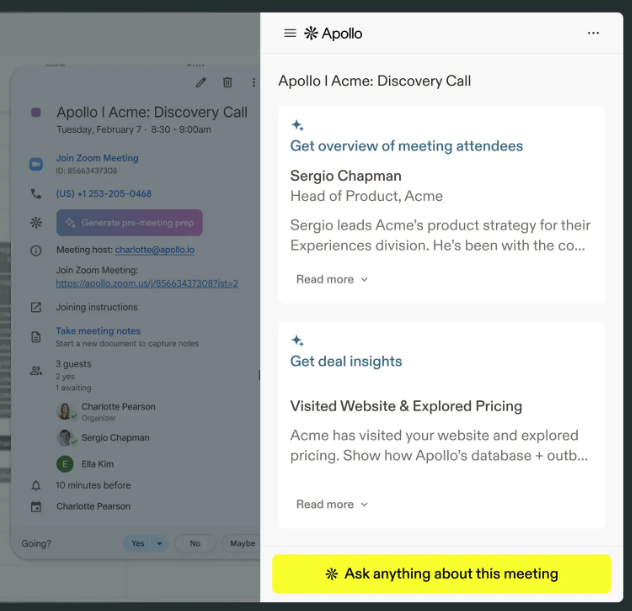Click Take meeting notes link
632x611 pixels.
click(x=98, y=331)
